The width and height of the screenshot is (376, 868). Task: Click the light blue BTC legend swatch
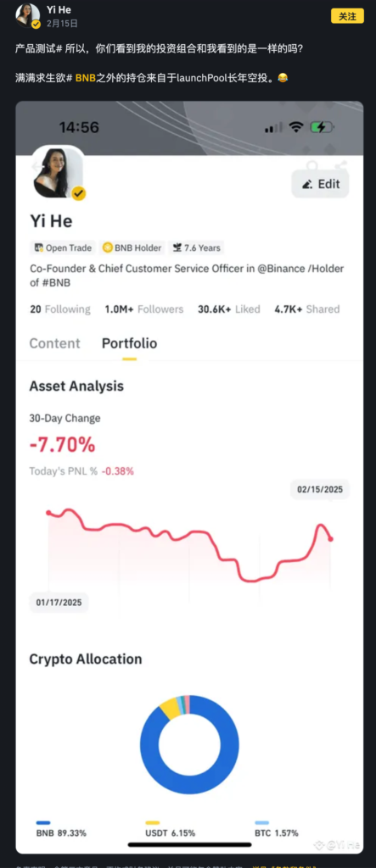pos(262,823)
